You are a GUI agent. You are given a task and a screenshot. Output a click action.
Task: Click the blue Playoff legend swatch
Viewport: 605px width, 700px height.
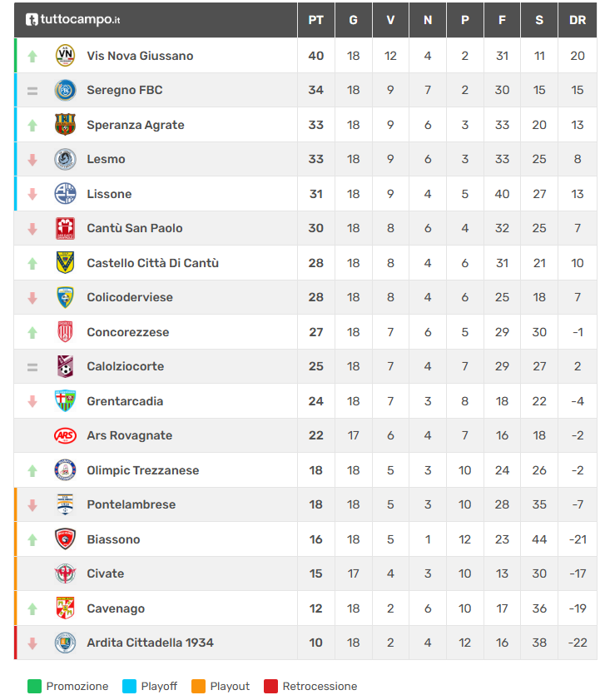(x=130, y=686)
